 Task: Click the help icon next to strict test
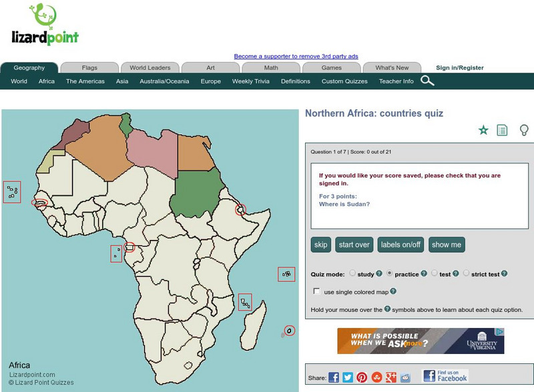(505, 273)
